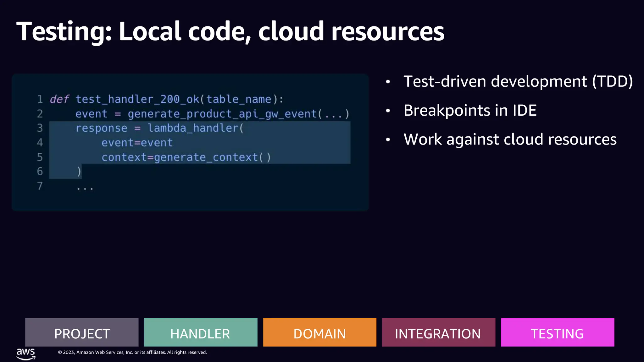
Task: Click the ellipsis on code line 7
Action: [85, 188]
